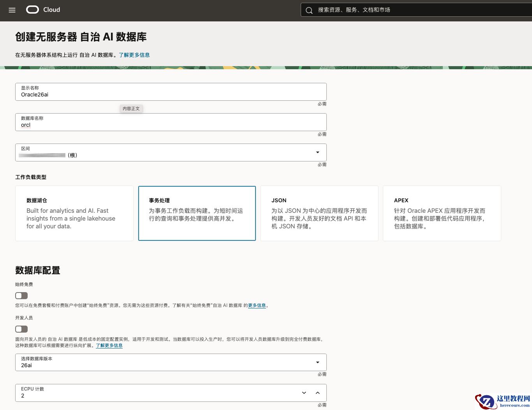This screenshot has height=410, width=532.
Task: Click the database version dropdown chevron
Action: pyautogui.click(x=317, y=362)
